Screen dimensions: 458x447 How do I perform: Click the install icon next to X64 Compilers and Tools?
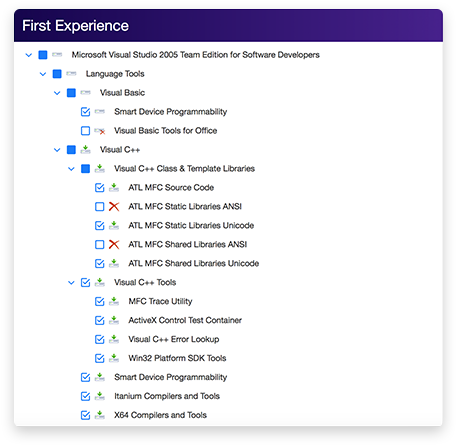click(x=100, y=415)
